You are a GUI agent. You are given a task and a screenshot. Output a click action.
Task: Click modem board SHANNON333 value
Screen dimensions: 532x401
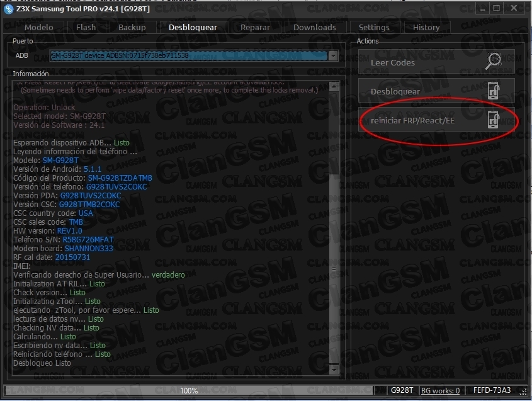pos(89,248)
